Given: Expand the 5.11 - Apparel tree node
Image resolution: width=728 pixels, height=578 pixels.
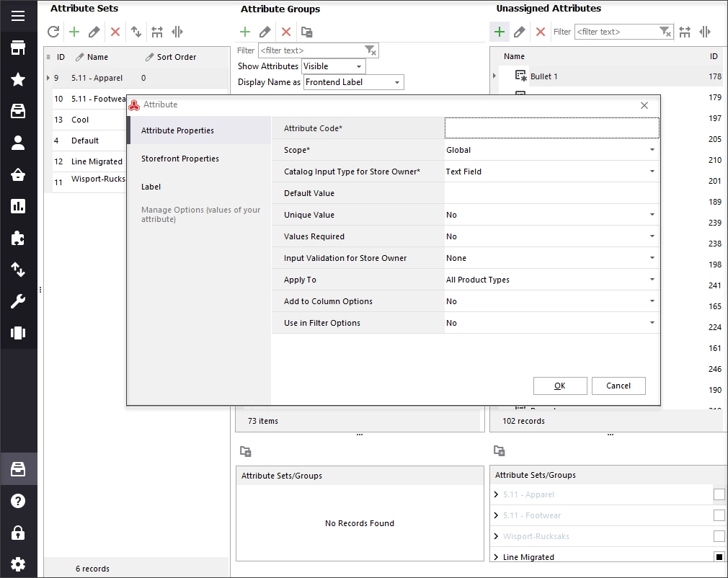Looking at the screenshot, I should click(496, 494).
